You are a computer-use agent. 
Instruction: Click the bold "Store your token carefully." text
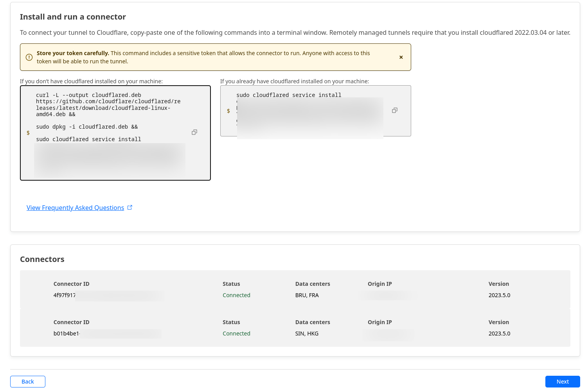(x=73, y=53)
